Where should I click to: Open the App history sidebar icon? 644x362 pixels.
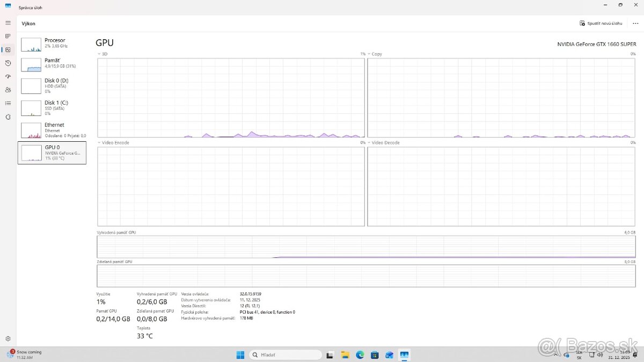8,63
